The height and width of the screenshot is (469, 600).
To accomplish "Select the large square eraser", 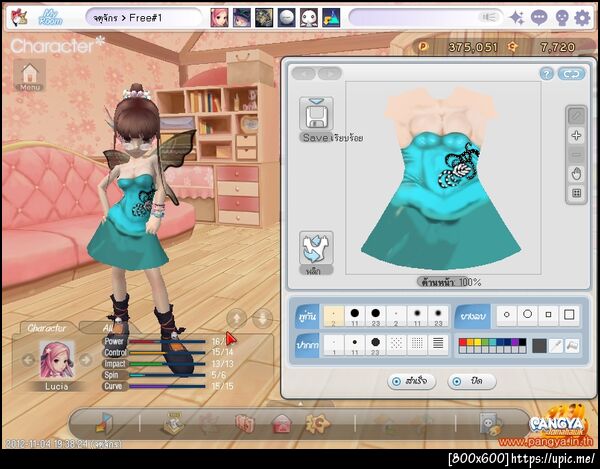I will click(569, 315).
